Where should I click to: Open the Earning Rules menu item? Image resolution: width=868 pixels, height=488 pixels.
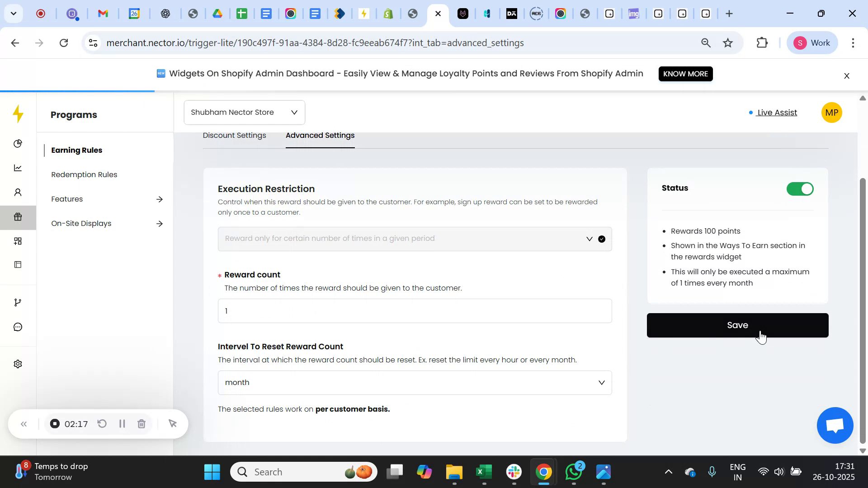click(x=76, y=150)
